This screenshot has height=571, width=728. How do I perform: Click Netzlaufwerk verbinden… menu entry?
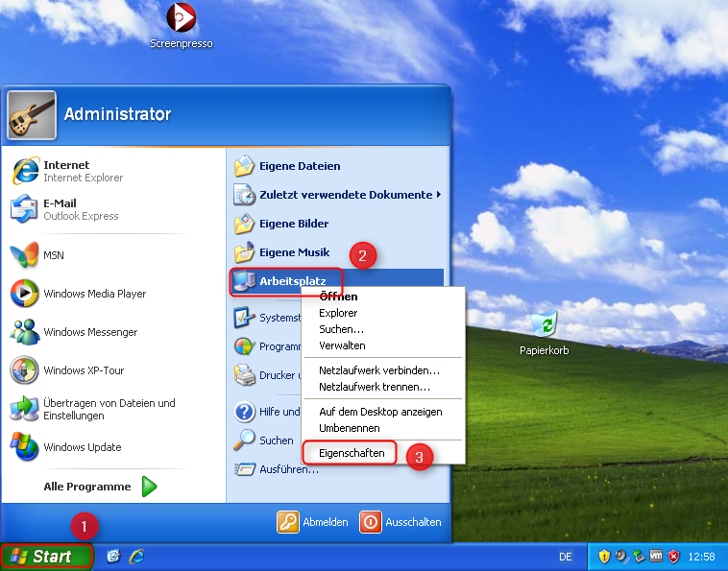coord(379,370)
